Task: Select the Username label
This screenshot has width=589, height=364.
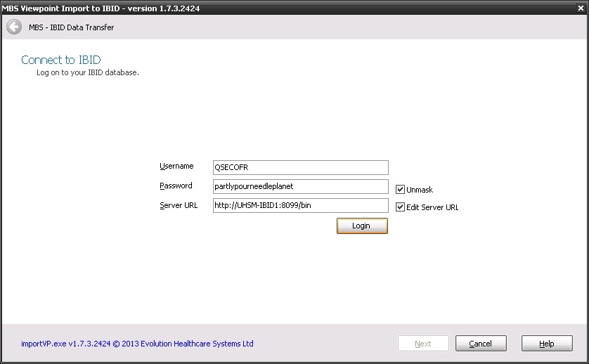Action: coord(176,167)
